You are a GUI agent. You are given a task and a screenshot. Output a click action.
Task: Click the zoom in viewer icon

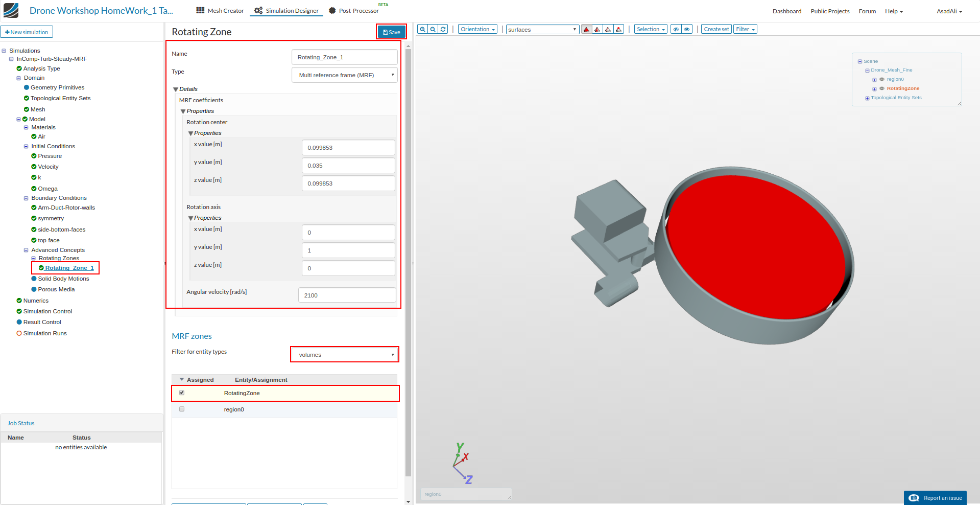(x=422, y=30)
